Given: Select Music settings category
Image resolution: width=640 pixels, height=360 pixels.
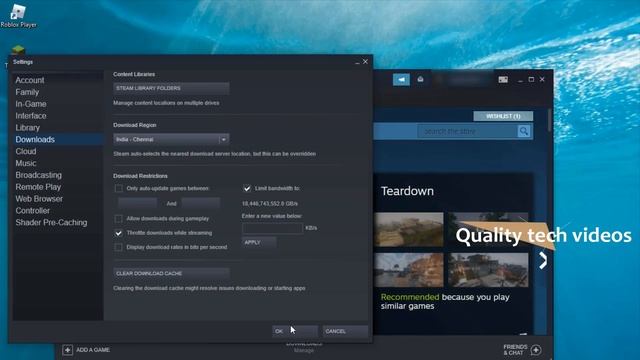Looking at the screenshot, I should (x=26, y=163).
